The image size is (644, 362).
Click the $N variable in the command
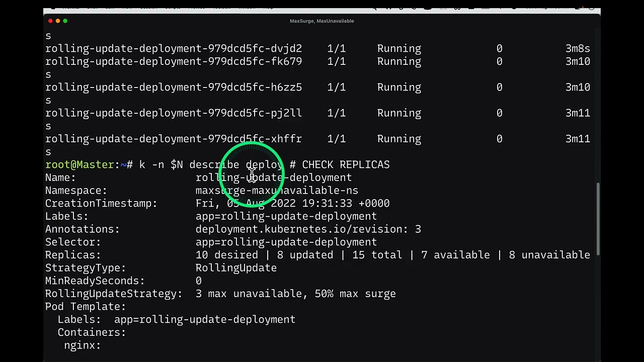tap(177, 165)
